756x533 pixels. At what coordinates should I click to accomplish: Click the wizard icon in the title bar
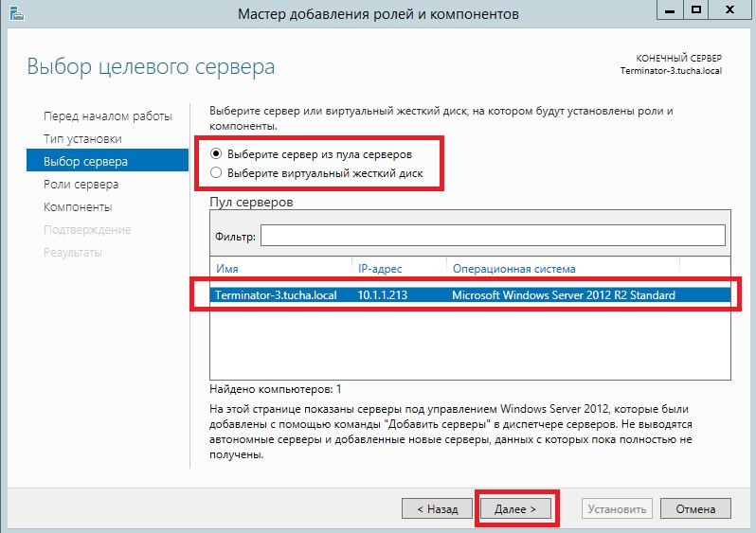point(17,13)
